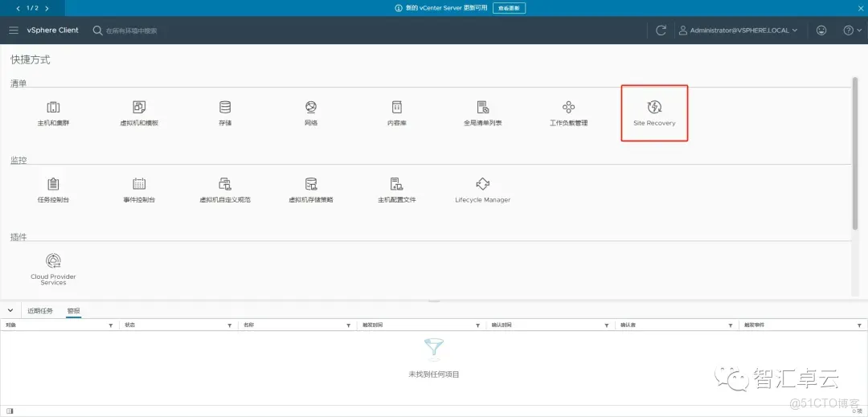This screenshot has height=417, width=868.
Task: Sort by the 触发事件 column header
Action: click(755, 325)
